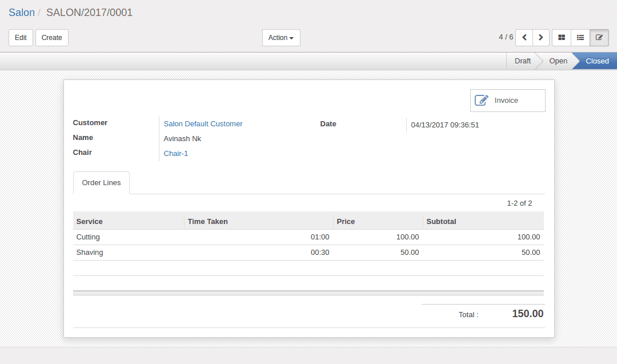Click the Edit button
This screenshot has width=617, height=364.
(21, 38)
